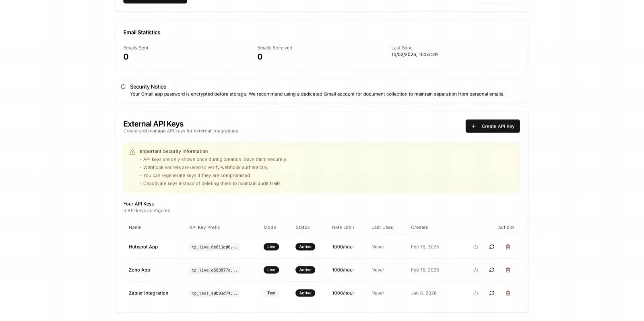Click the Status column header
The width and height of the screenshot is (644, 321).
point(303,227)
